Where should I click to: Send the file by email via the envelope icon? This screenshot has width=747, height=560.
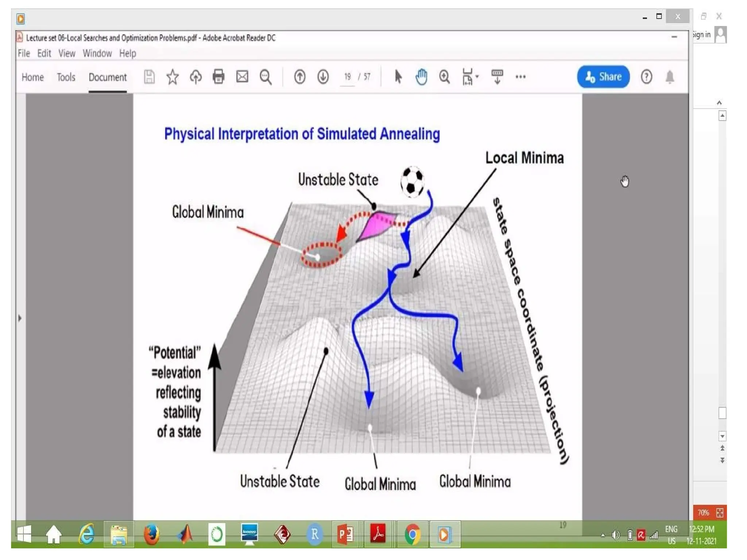click(x=242, y=77)
